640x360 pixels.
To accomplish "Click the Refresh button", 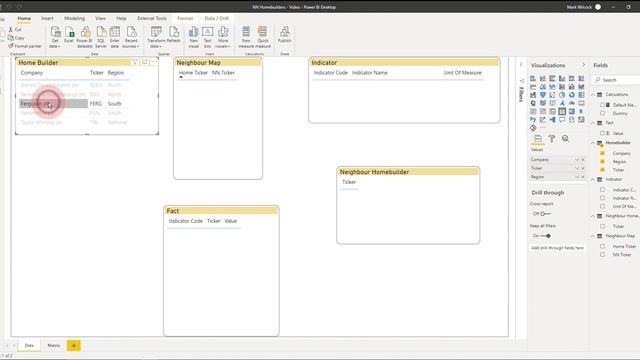I will 173,35.
